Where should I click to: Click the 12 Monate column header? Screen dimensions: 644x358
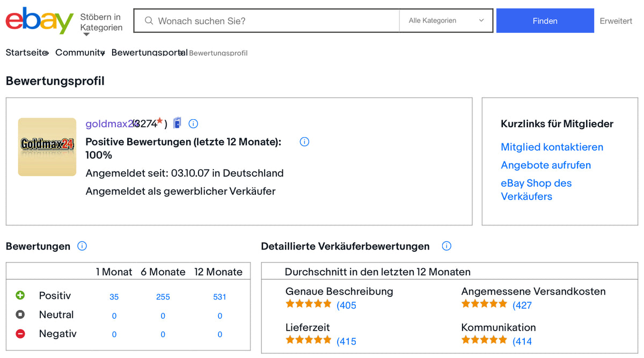[x=218, y=272]
